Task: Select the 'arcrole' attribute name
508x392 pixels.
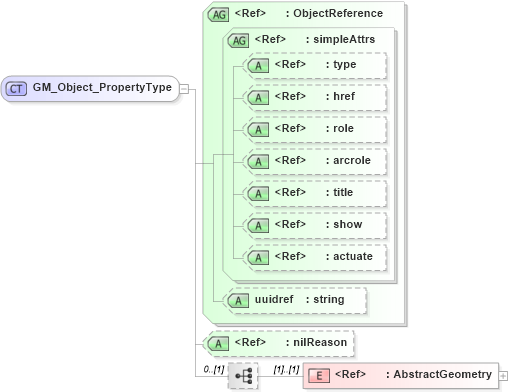Action: pyautogui.click(x=352, y=160)
